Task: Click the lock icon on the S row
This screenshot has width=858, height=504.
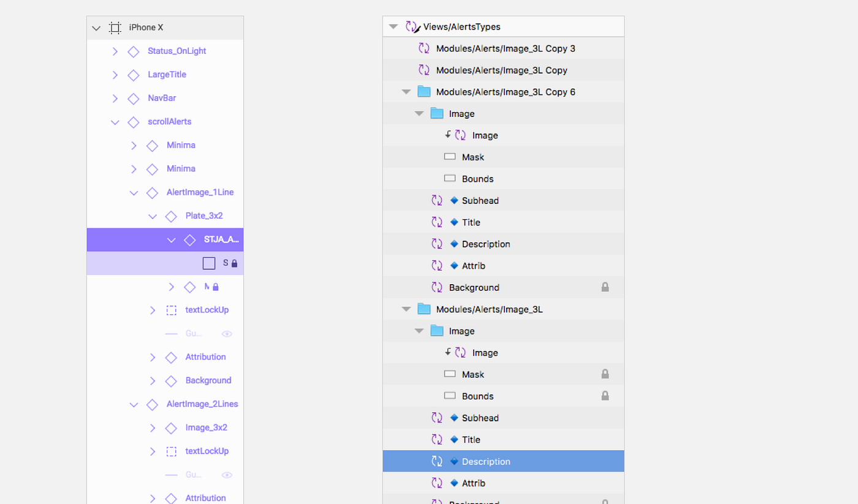Action: tap(234, 263)
